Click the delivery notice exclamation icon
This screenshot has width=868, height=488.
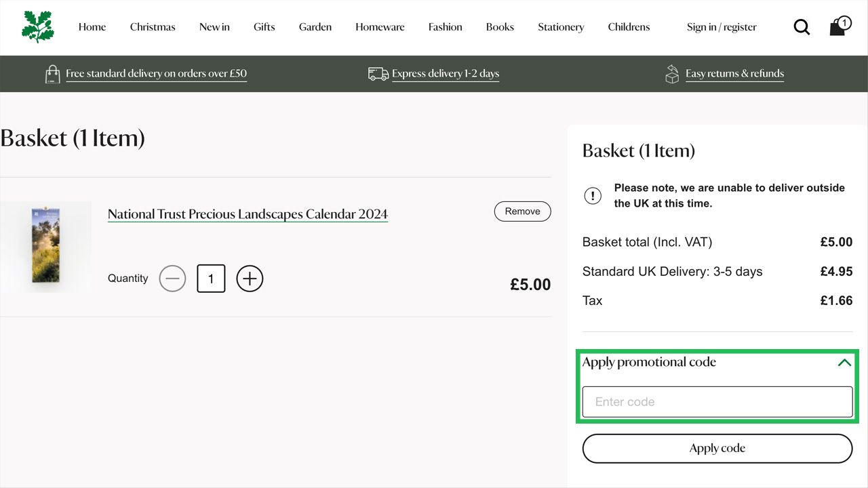coord(593,196)
